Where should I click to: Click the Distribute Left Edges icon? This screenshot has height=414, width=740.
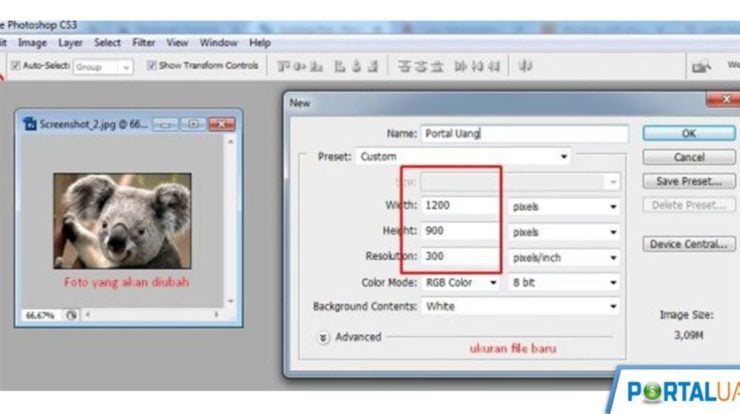(x=461, y=67)
